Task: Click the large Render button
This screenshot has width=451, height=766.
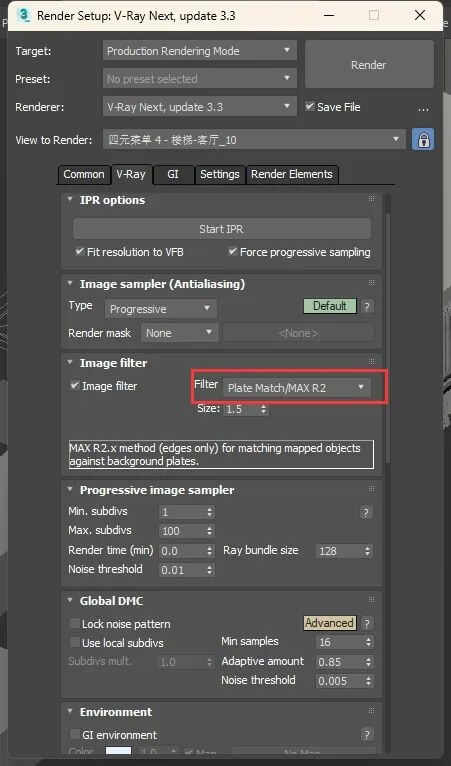Action: click(369, 64)
